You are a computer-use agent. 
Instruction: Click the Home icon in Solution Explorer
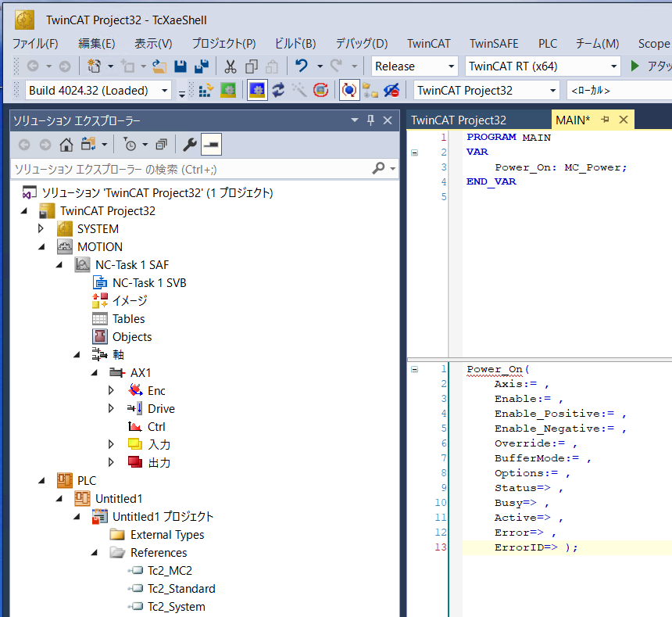(66, 144)
